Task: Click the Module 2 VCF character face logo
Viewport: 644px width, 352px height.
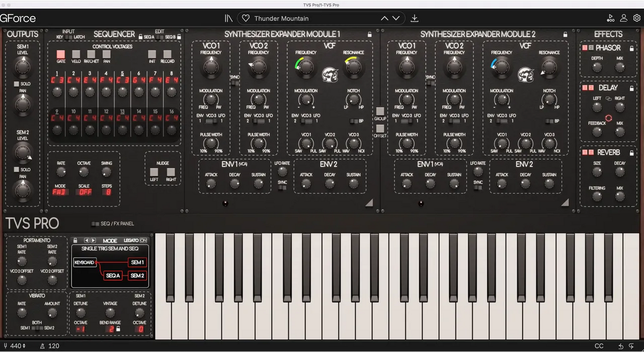Action: [x=525, y=75]
